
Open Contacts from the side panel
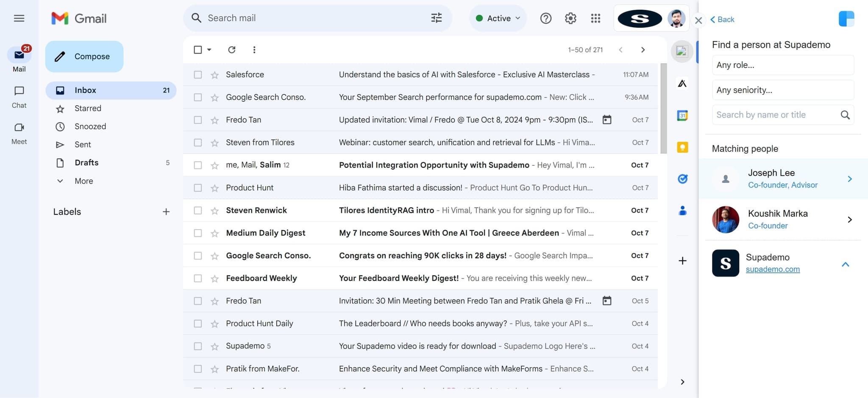coord(682,210)
